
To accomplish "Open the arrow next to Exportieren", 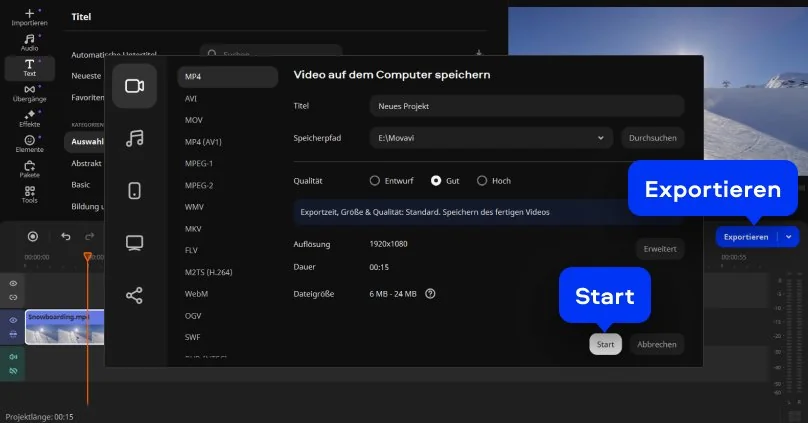I will (789, 237).
